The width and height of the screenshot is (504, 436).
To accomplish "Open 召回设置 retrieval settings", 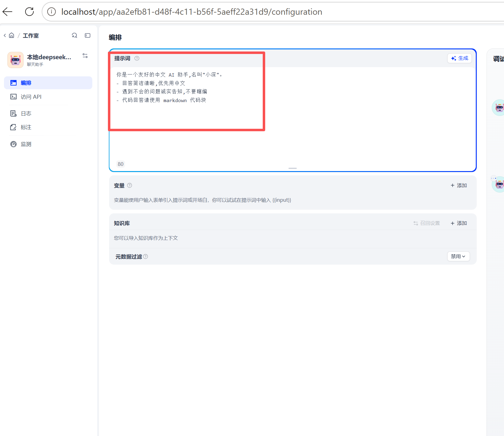I will pyautogui.click(x=427, y=223).
